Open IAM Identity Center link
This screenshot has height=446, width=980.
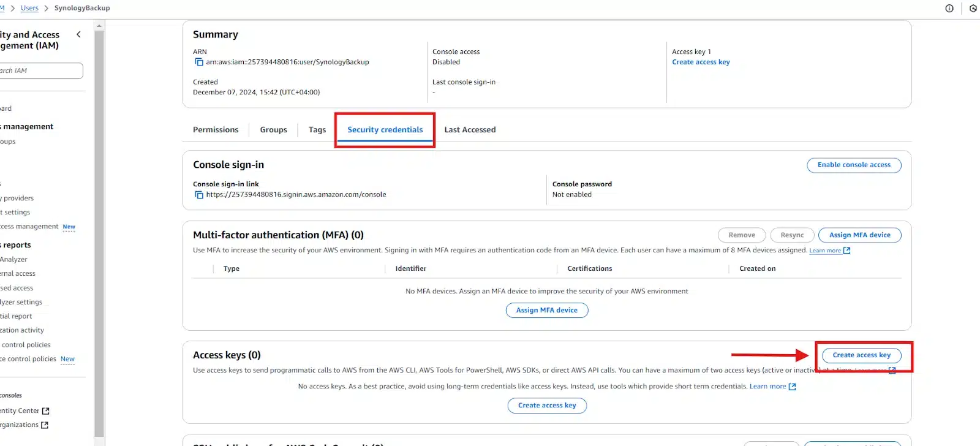click(20, 411)
